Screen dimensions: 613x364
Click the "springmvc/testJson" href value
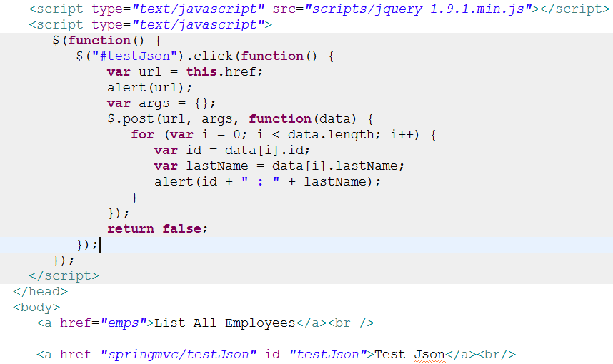point(179,354)
